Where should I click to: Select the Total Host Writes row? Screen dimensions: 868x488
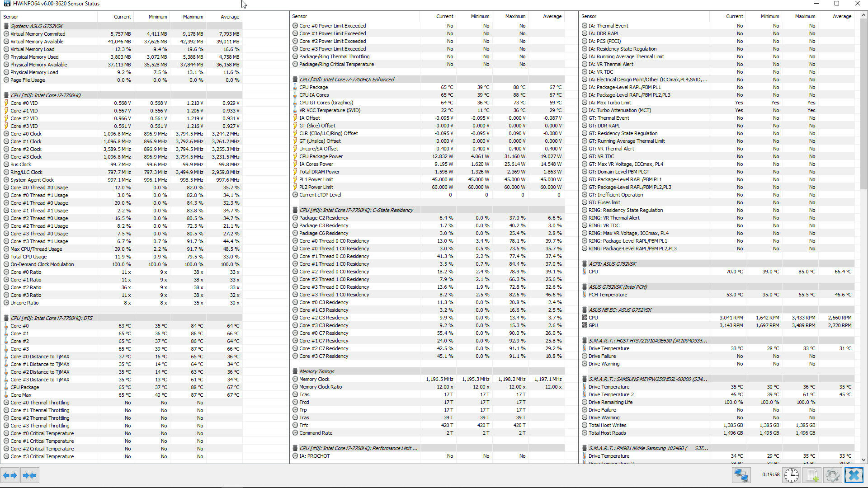(x=717, y=425)
